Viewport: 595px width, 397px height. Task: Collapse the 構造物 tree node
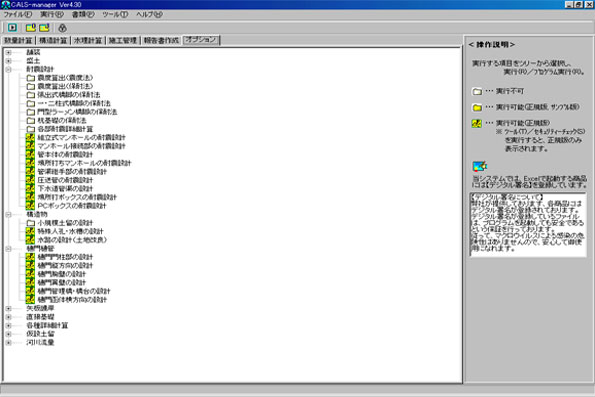(x=8, y=214)
